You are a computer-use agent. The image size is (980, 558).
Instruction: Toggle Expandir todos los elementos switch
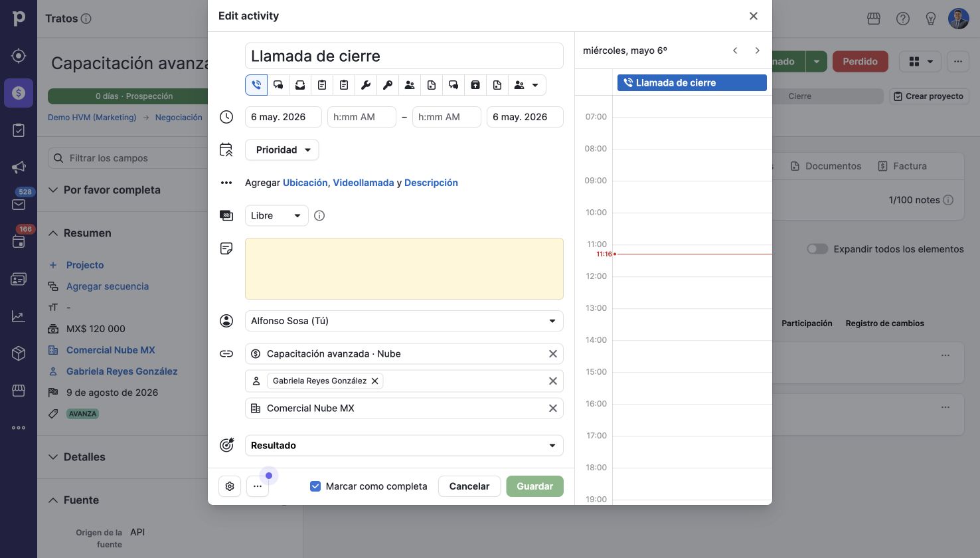click(817, 249)
